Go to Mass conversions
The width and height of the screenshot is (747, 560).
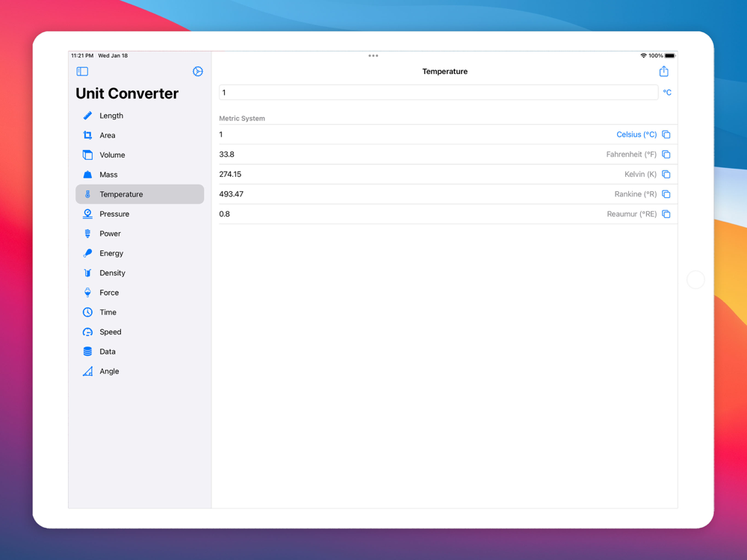tap(140, 175)
